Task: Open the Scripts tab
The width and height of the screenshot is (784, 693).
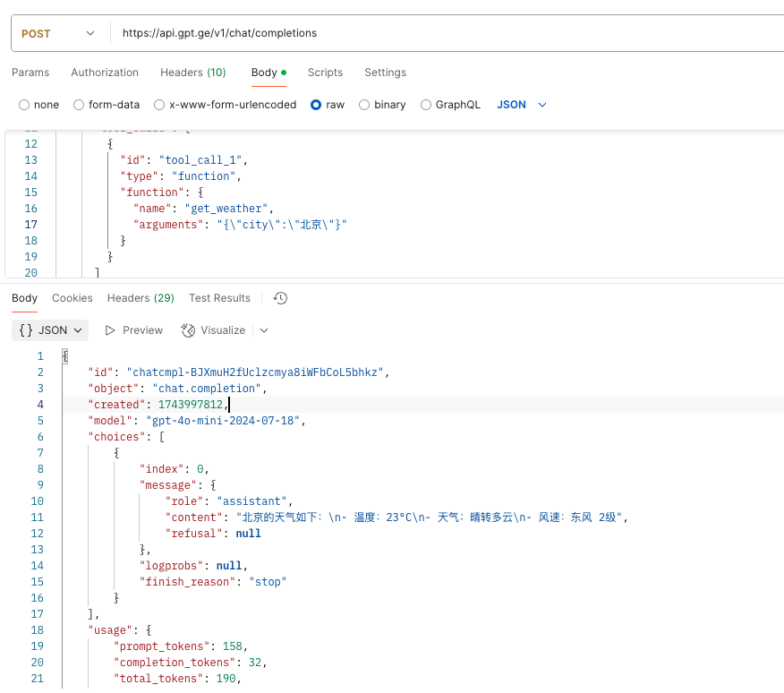Action: pyautogui.click(x=325, y=73)
